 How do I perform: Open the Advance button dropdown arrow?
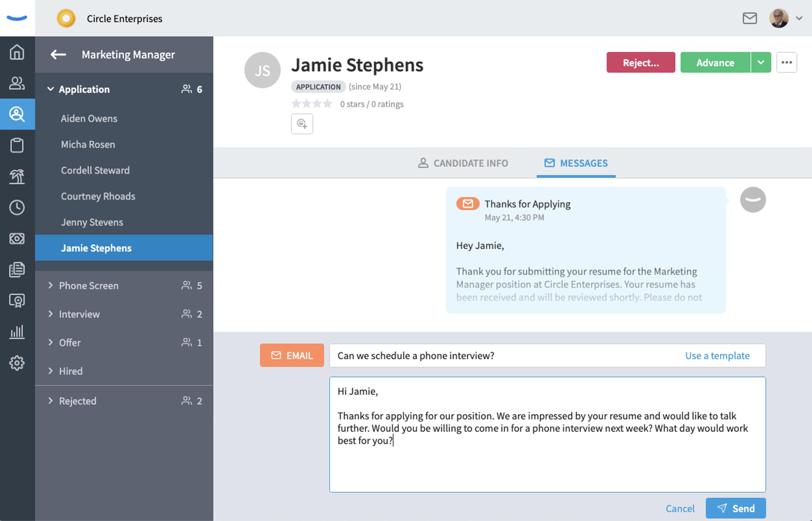pyautogui.click(x=761, y=62)
